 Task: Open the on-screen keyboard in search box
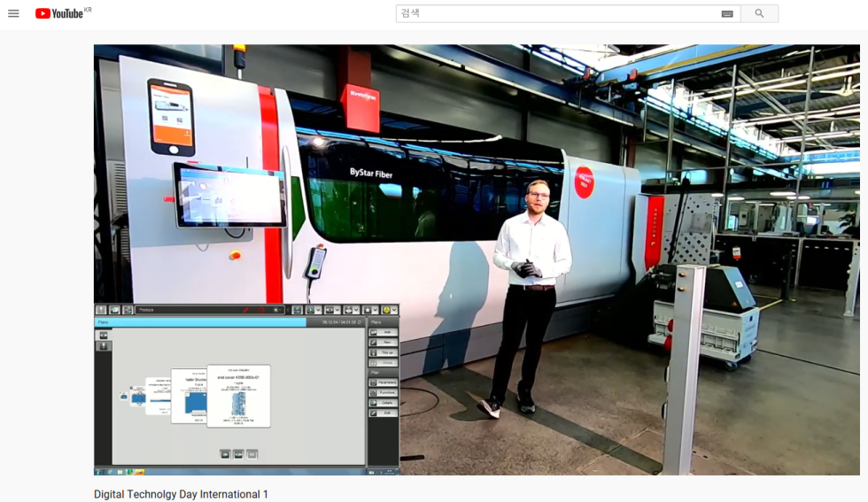(x=727, y=14)
